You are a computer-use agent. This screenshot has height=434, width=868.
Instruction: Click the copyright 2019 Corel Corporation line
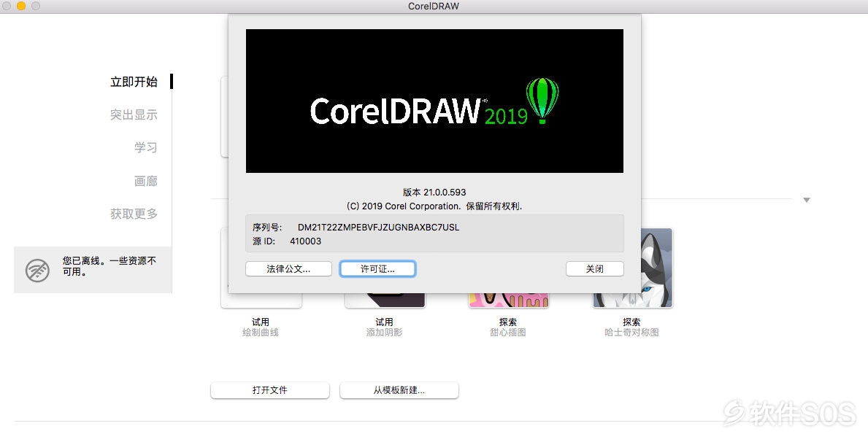434,206
